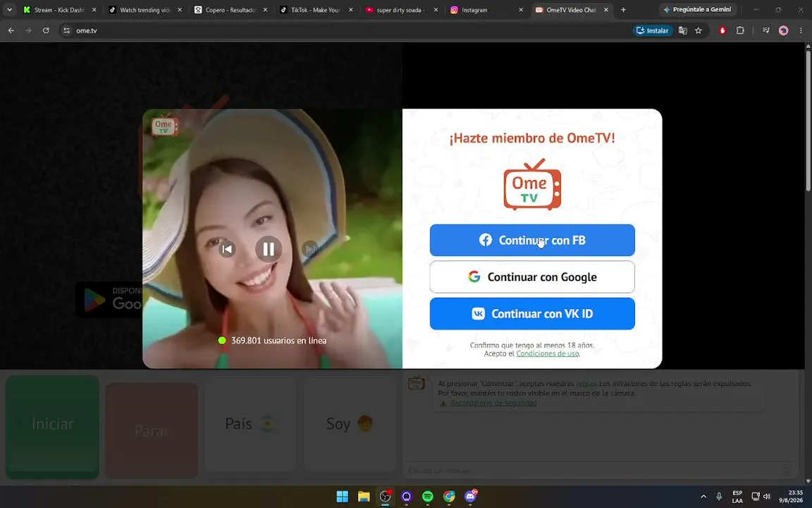The image size is (812, 508).
Task: Show hidden system tray icons
Action: tap(703, 497)
